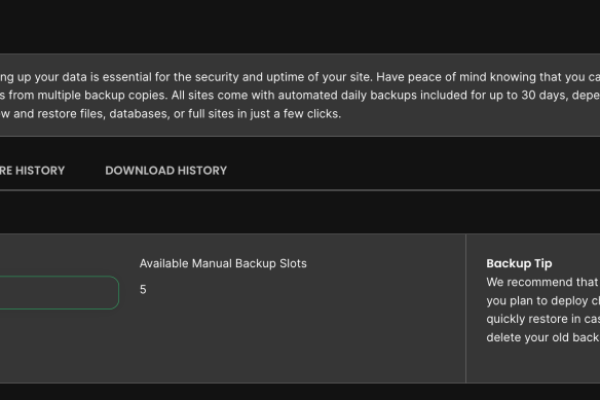Click the 'quickly restore in' tip line
Viewport: 600px width, 400px height.
540,319
